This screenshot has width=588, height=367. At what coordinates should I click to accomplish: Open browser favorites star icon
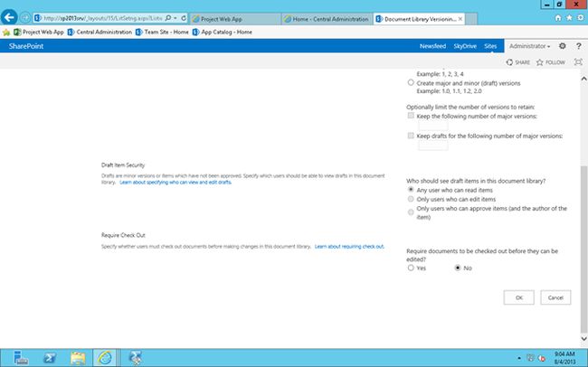(x=569, y=18)
